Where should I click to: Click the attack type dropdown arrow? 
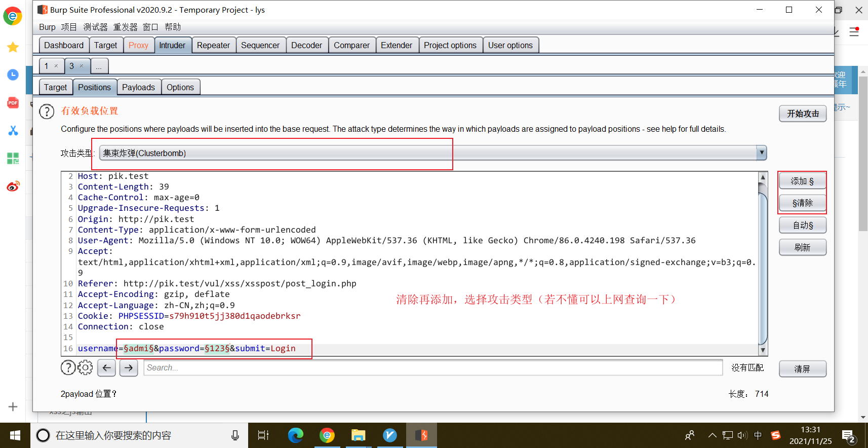(x=761, y=153)
